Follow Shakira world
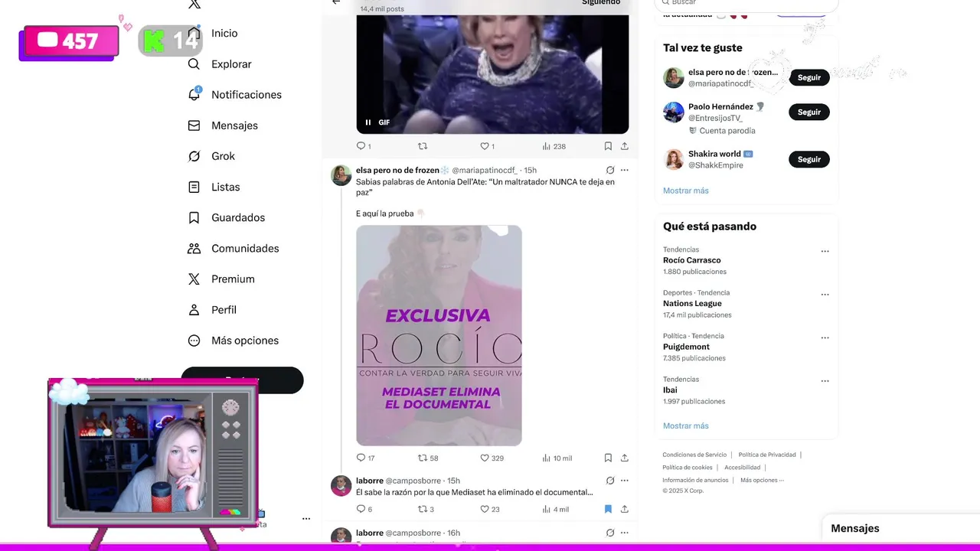The height and width of the screenshot is (551, 980). (809, 160)
